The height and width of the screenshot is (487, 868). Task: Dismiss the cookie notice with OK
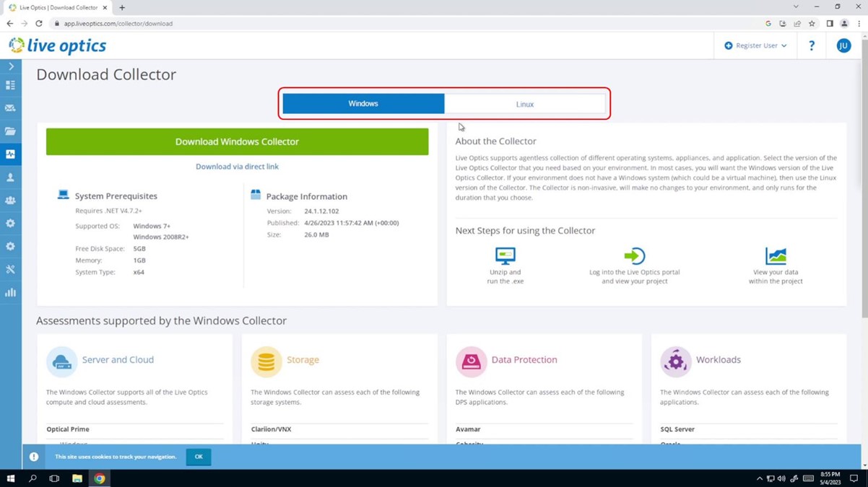pos(199,457)
